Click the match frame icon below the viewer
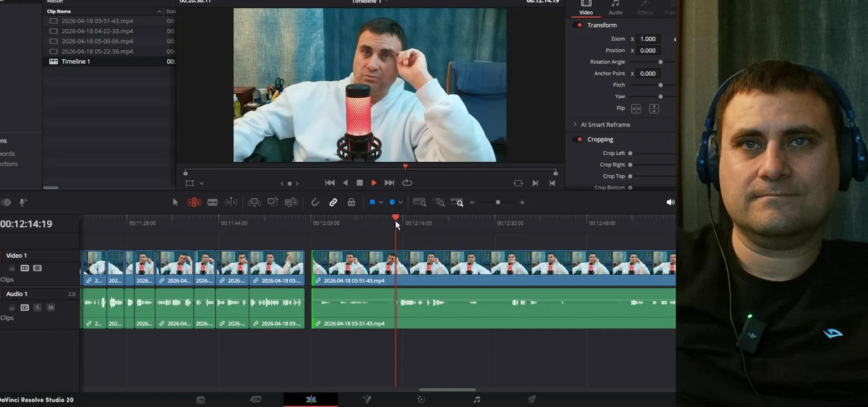 coord(518,183)
